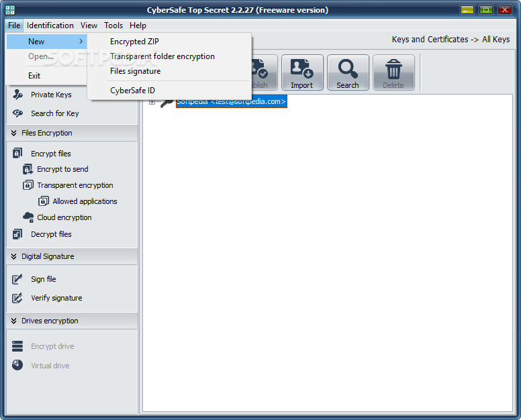Click the Encrypt drive icon
This screenshot has height=420, width=521.
click(17, 346)
